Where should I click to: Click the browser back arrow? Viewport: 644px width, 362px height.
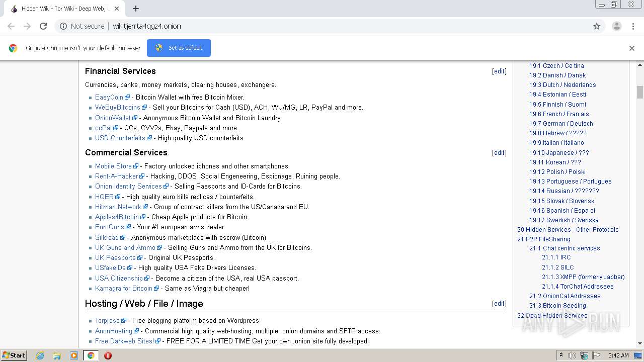tap(11, 26)
